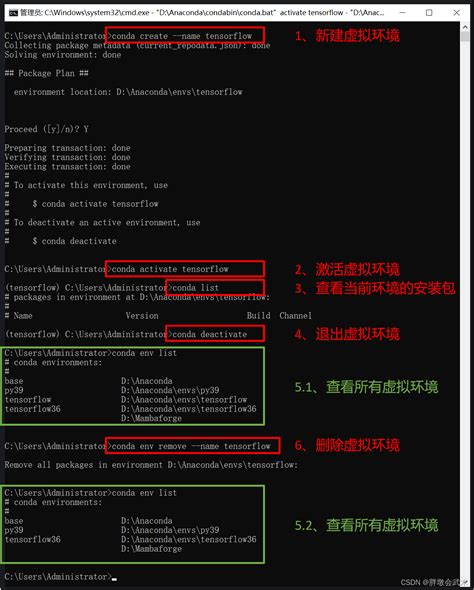Image resolution: width=474 pixels, height=590 pixels.
Task: Click the scrollbar up arrow
Action: point(464,27)
